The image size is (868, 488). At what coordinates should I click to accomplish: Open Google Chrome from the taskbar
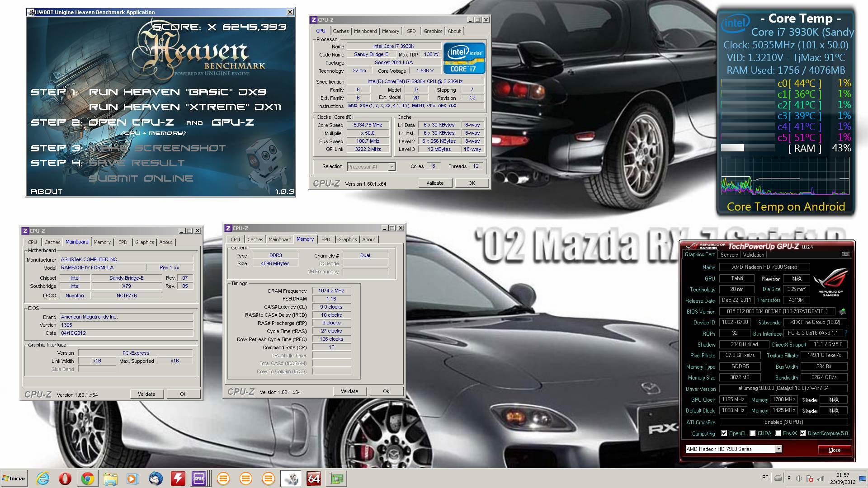coord(88,479)
